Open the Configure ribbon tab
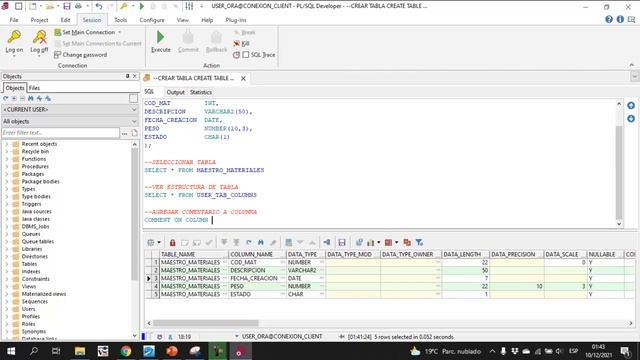Image resolution: width=640 pixels, height=360 pixels. [152, 20]
